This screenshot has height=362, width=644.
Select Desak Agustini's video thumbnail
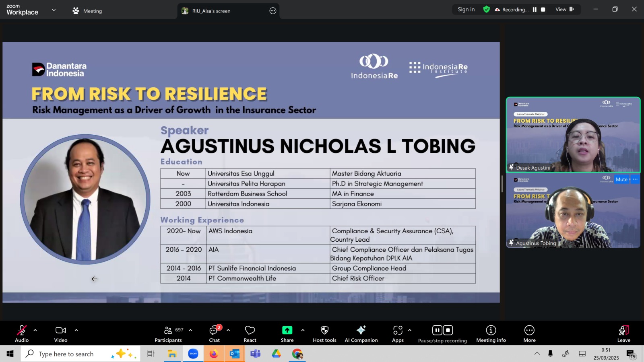[x=573, y=135]
